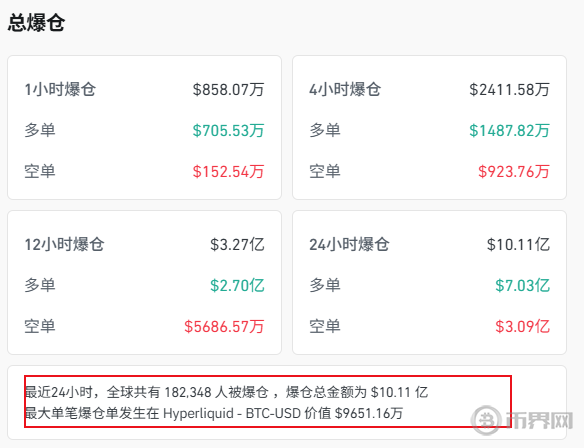Click the green $705.53万 long value

(228, 131)
